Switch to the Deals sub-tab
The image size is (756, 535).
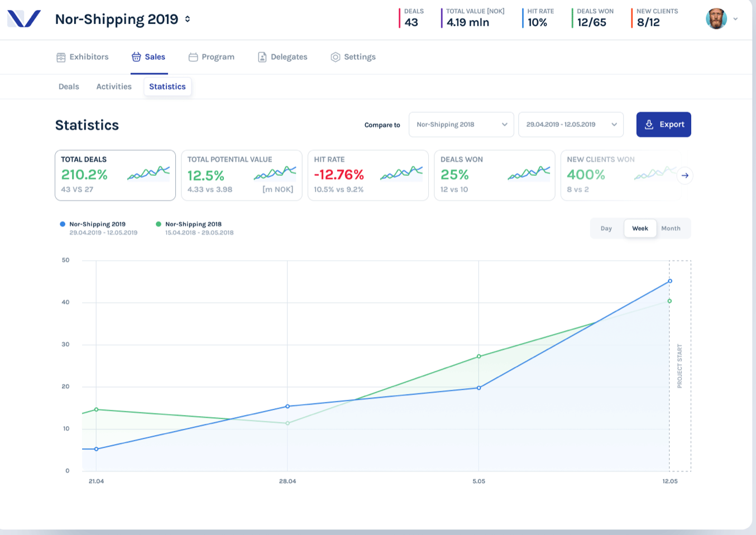click(x=69, y=87)
